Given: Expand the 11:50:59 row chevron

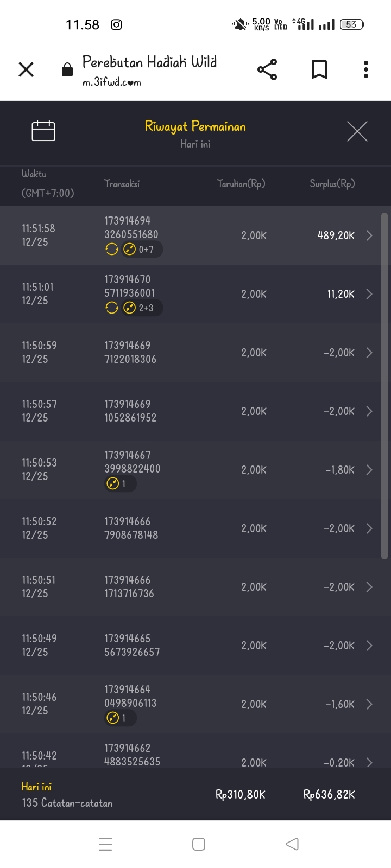Looking at the screenshot, I should [x=369, y=353].
